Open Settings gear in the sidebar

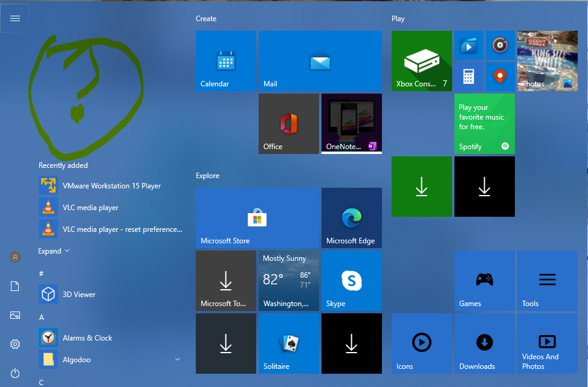[x=15, y=344]
